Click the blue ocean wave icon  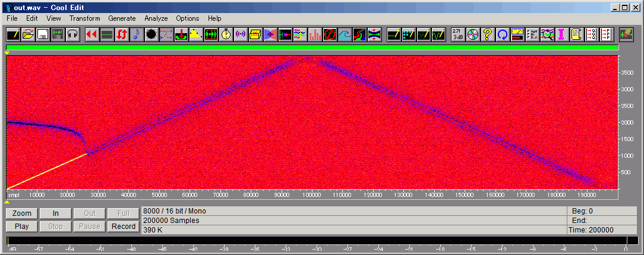345,34
